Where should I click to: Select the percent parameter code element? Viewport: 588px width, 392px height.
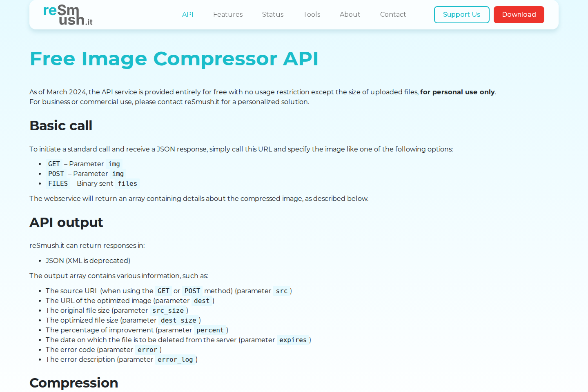point(210,330)
